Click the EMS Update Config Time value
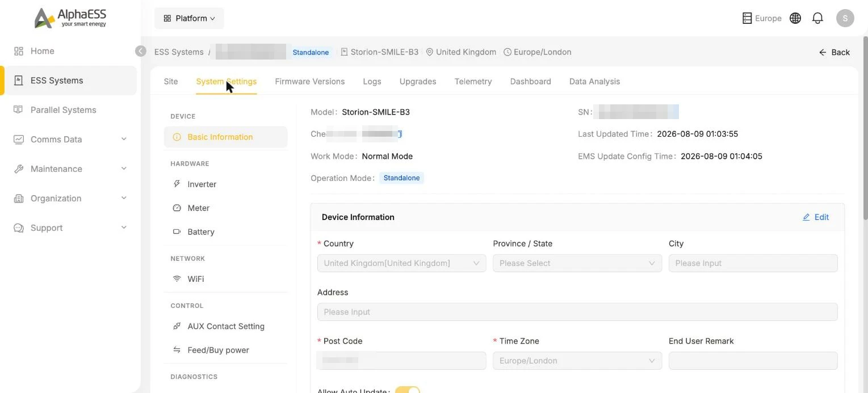This screenshot has width=868, height=393. (x=721, y=157)
